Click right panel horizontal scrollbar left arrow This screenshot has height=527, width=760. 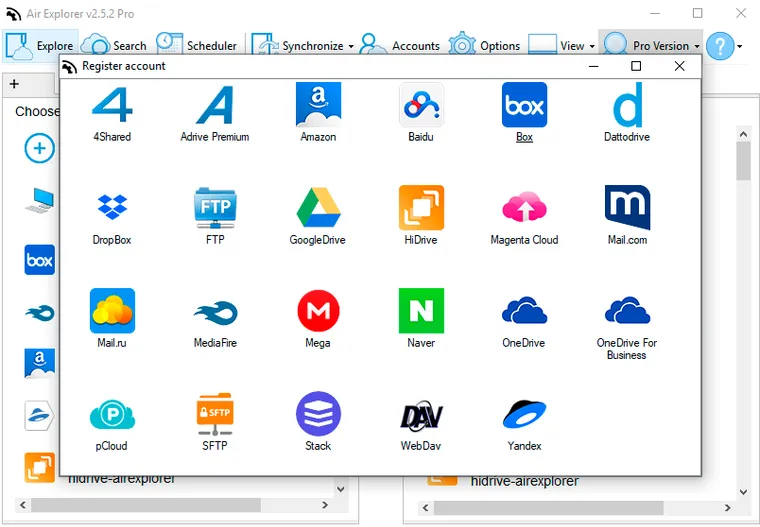tap(425, 508)
